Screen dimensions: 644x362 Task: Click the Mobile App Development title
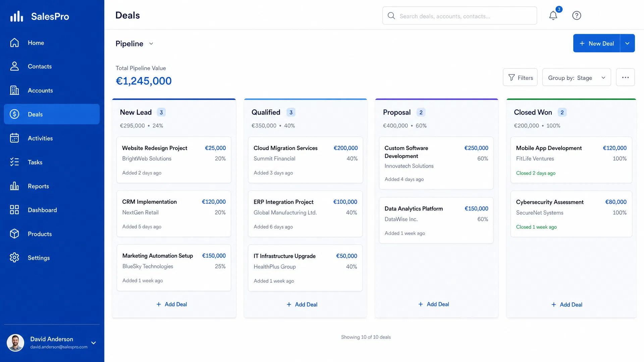pos(549,148)
